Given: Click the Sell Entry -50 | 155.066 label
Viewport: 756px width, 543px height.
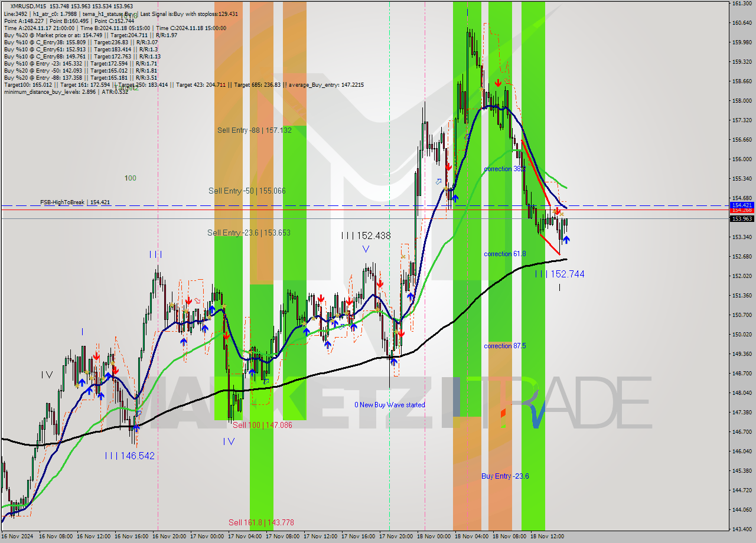Looking at the screenshot, I should 247,191.
